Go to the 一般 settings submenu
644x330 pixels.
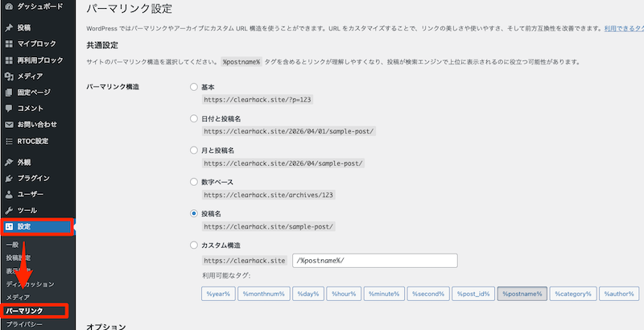point(12,244)
